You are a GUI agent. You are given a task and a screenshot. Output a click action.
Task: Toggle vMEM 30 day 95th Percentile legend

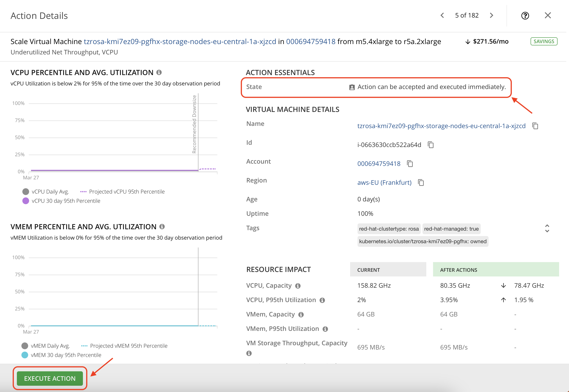tap(61, 355)
